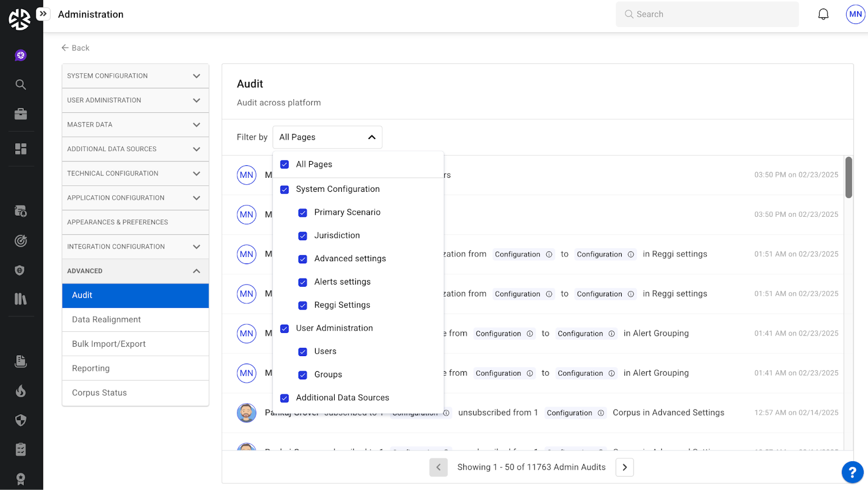Click the notification bell icon
The image size is (868, 490).
click(823, 15)
